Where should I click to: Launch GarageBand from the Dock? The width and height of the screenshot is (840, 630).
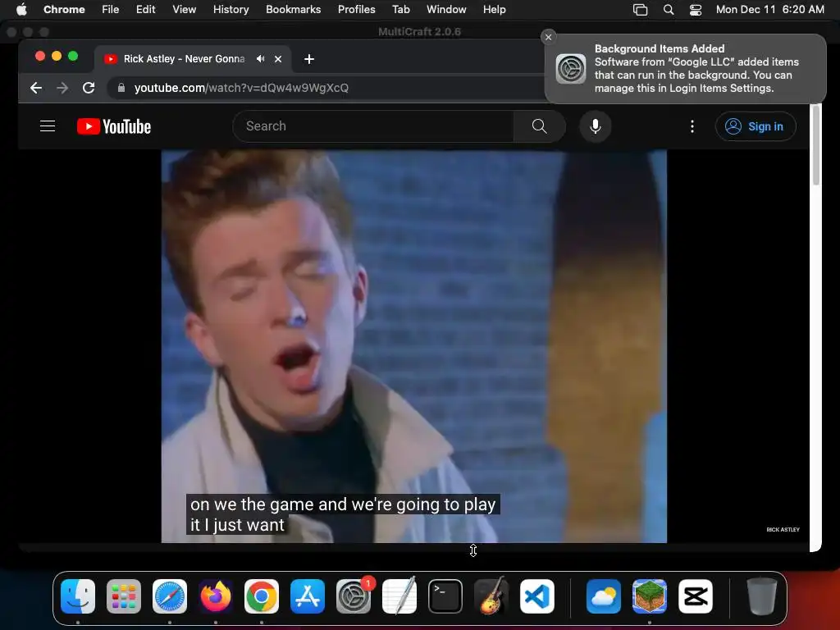(491, 596)
